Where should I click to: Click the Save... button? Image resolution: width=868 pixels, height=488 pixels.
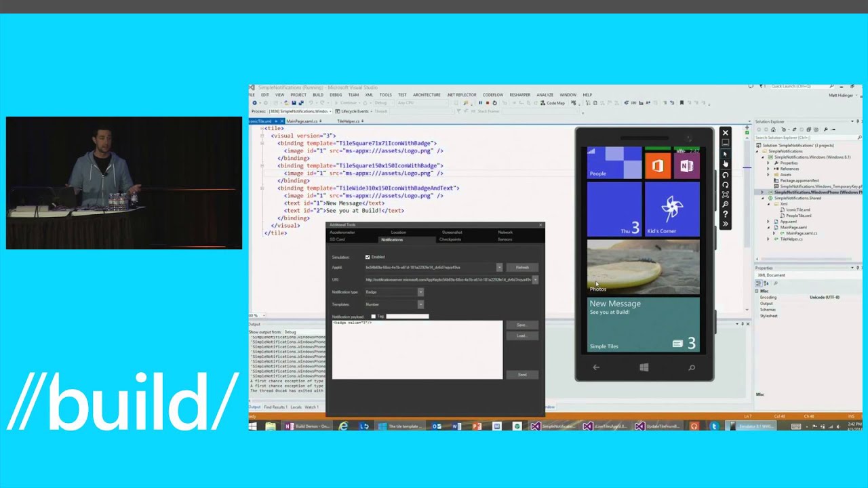click(521, 325)
